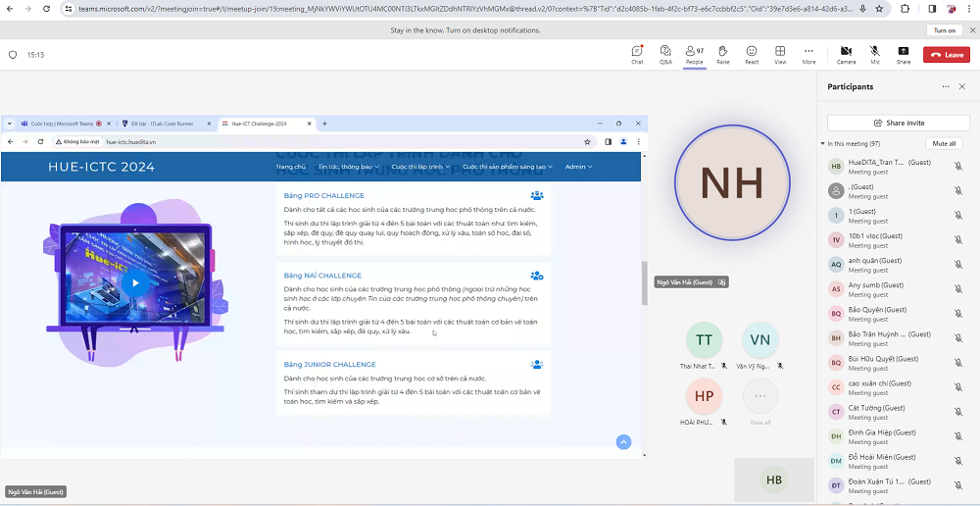The width and height of the screenshot is (980, 506).
Task: Open the meeting Chat panel
Action: click(637, 54)
